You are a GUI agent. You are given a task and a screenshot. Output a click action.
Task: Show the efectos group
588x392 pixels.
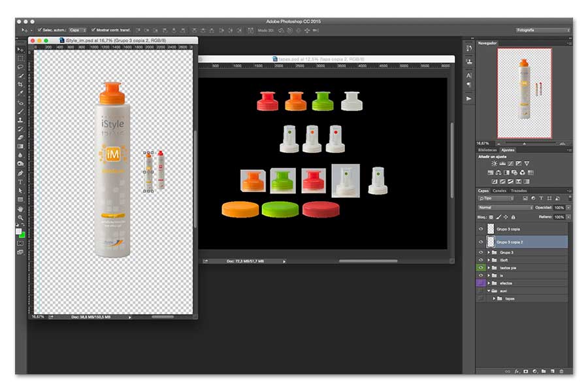(481, 283)
